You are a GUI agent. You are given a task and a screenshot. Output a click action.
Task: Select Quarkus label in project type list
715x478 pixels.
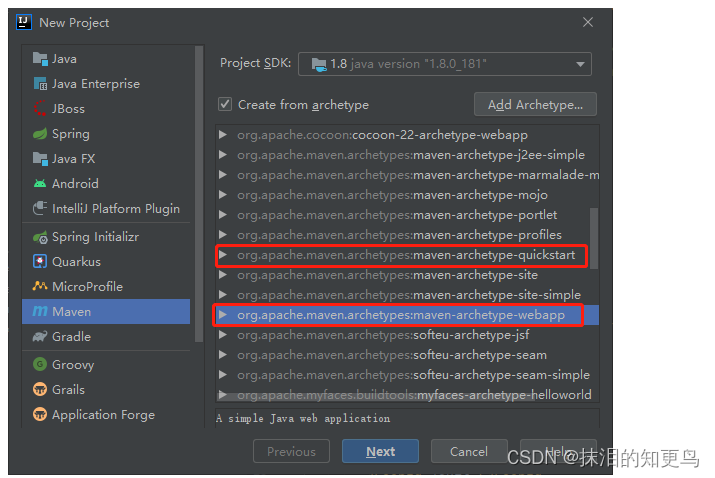click(76, 262)
